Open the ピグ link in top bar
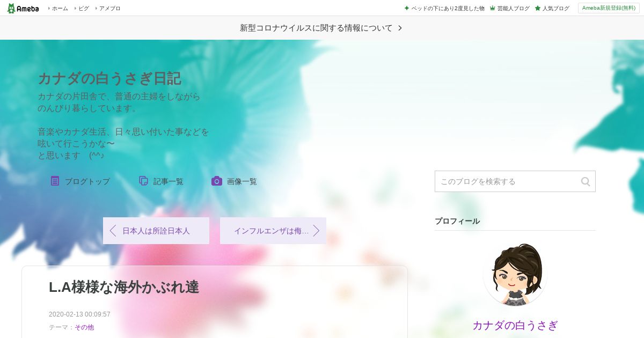The width and height of the screenshot is (644, 338). [x=84, y=8]
